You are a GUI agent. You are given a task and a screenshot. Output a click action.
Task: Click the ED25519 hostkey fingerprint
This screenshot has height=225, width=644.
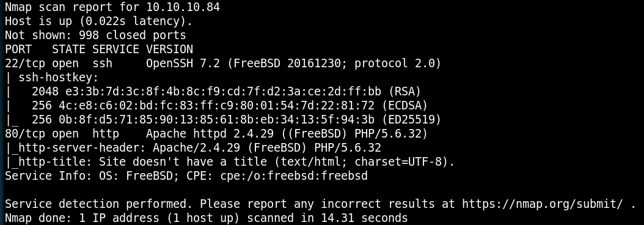[x=217, y=119]
